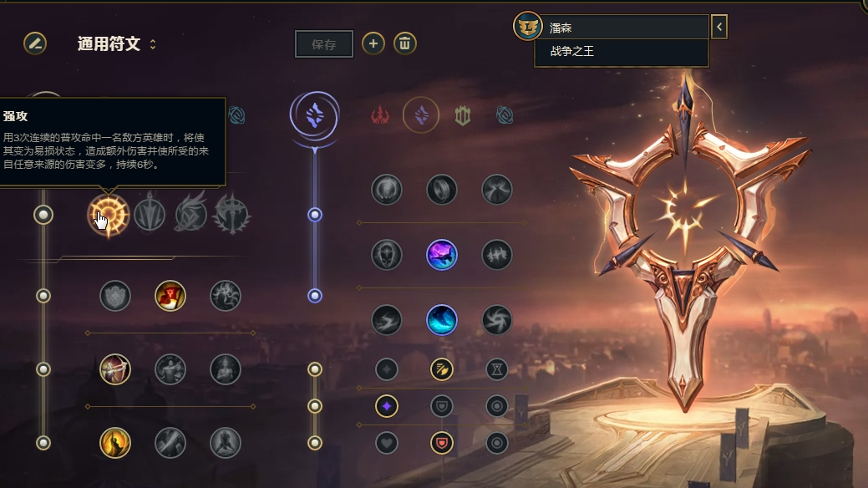Select the green Resolve secondary path icon
Screen dimensions: 868x488
click(463, 115)
